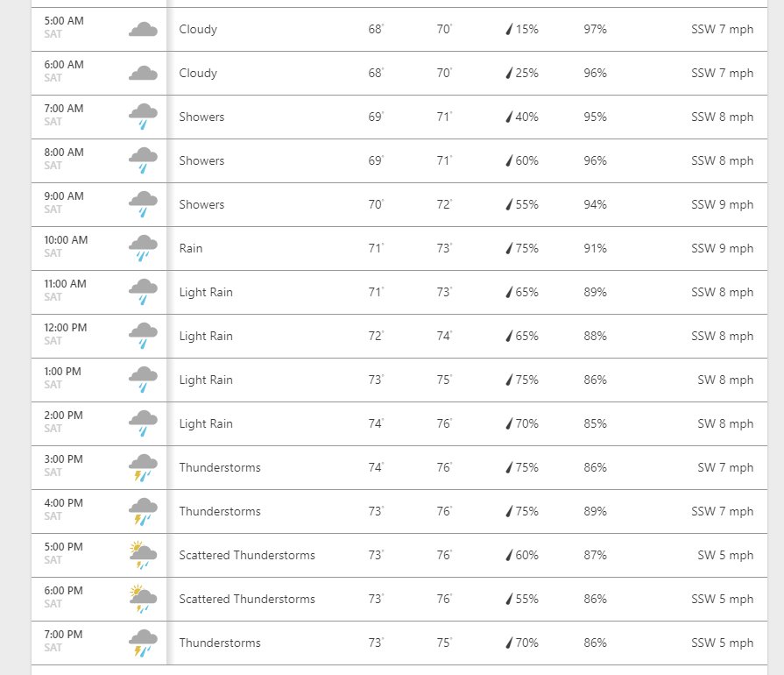
Task: Click the cloudy icon for 5:00 AM
Action: [x=143, y=30]
